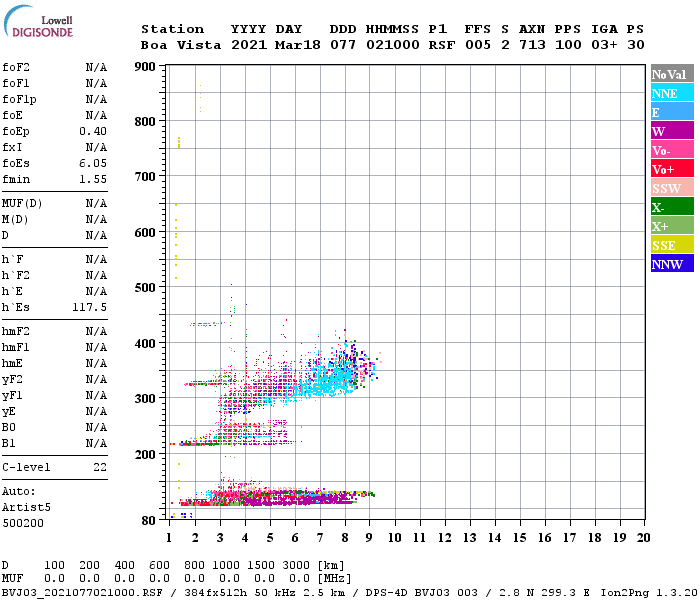This screenshot has height=600, width=700.
Task: Click the Lowell Digisonde logo
Action: pyautogui.click(x=38, y=21)
